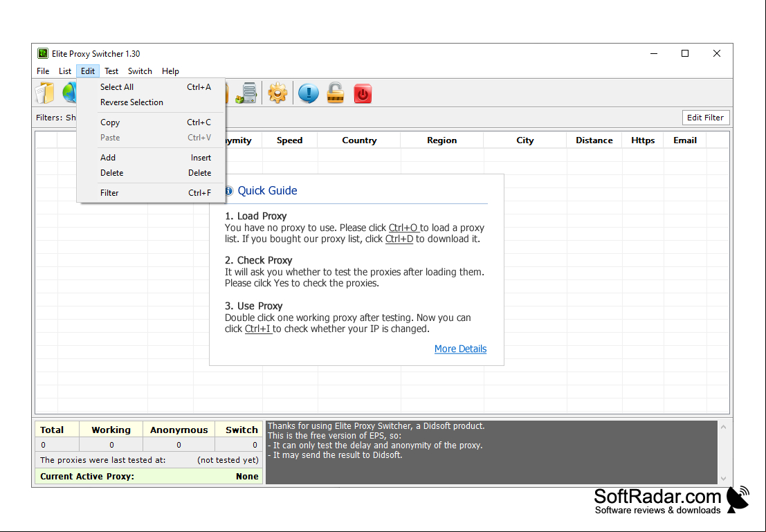
Task: Click the '(not tested yet)' status text
Action: pos(228,459)
